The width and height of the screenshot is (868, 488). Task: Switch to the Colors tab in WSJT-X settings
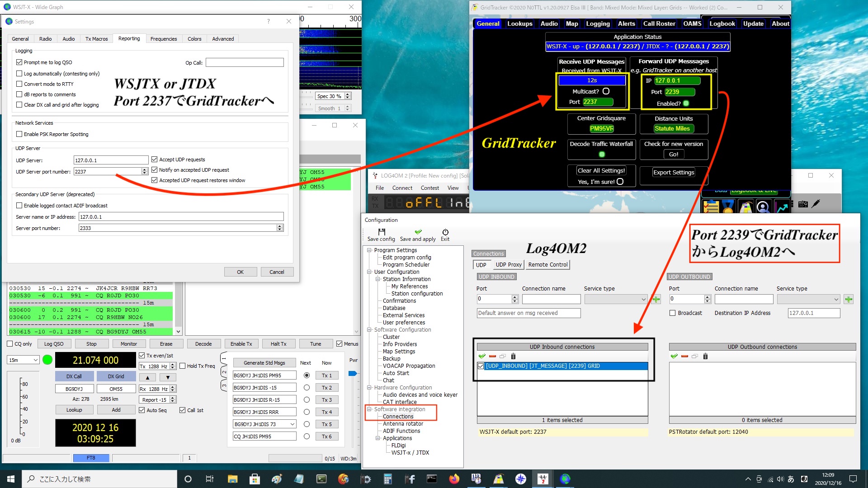194,38
